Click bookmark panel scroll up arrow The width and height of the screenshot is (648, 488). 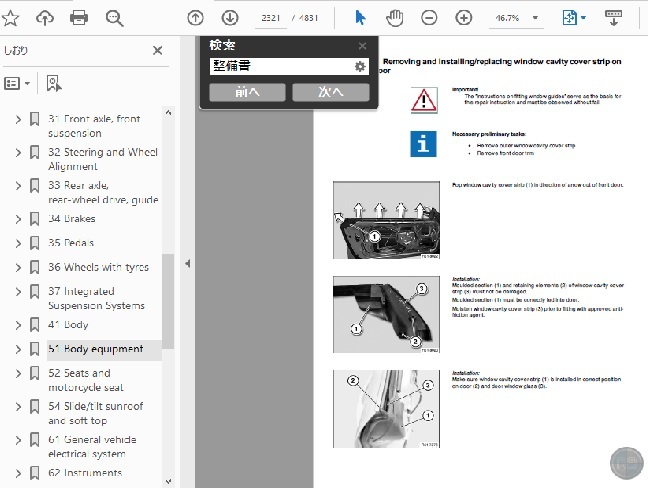(x=168, y=112)
